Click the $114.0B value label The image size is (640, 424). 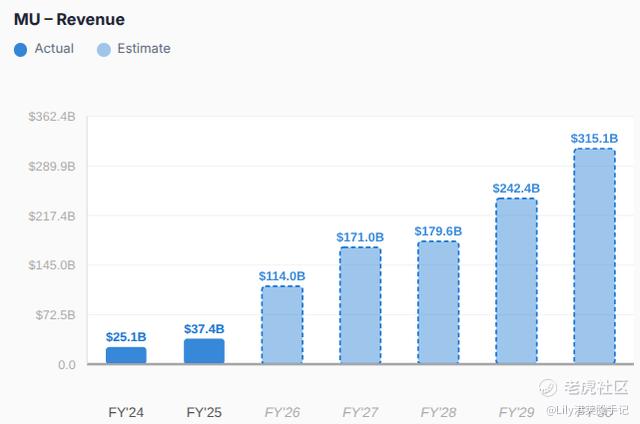coord(282,276)
